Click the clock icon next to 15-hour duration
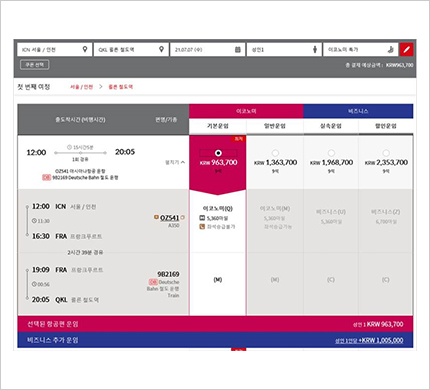The image size is (430, 390). pyautogui.click(x=69, y=147)
